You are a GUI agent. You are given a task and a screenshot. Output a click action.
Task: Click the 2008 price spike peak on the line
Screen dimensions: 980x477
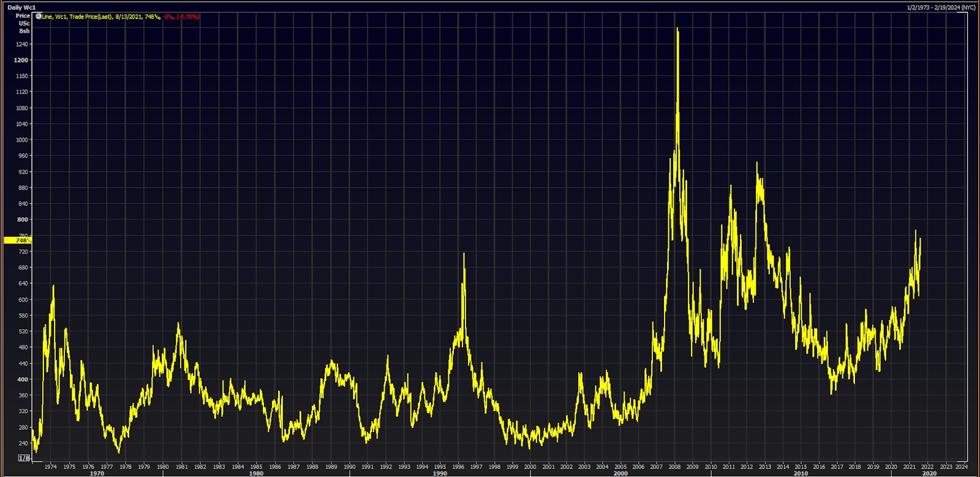pyautogui.click(x=677, y=29)
